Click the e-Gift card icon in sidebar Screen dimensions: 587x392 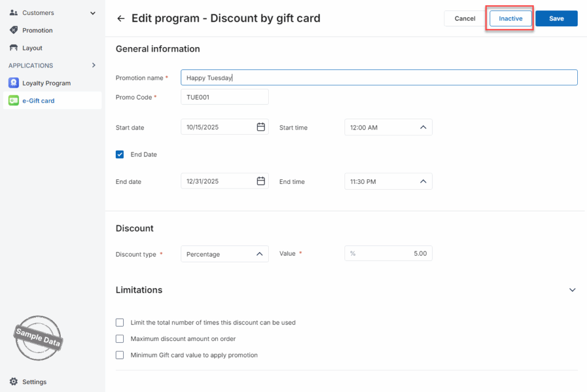pyautogui.click(x=14, y=101)
